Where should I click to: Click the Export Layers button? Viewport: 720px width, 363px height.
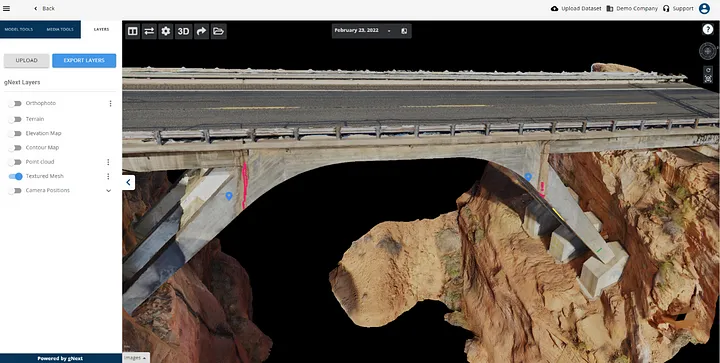(84, 61)
